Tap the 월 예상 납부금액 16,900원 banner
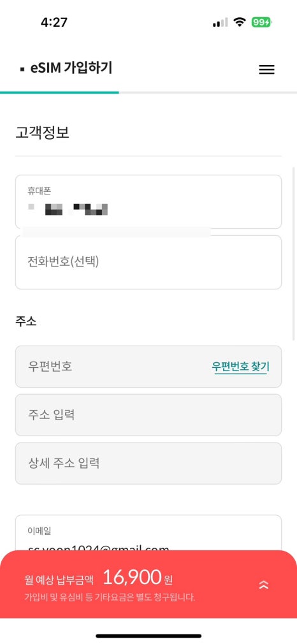The width and height of the screenshot is (297, 644). 148,584
